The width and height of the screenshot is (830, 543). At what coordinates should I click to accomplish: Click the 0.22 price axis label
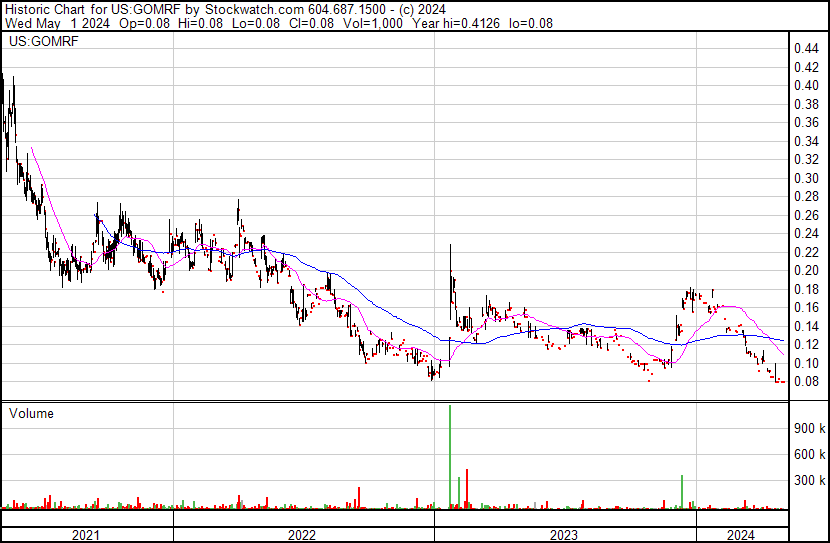click(806, 252)
